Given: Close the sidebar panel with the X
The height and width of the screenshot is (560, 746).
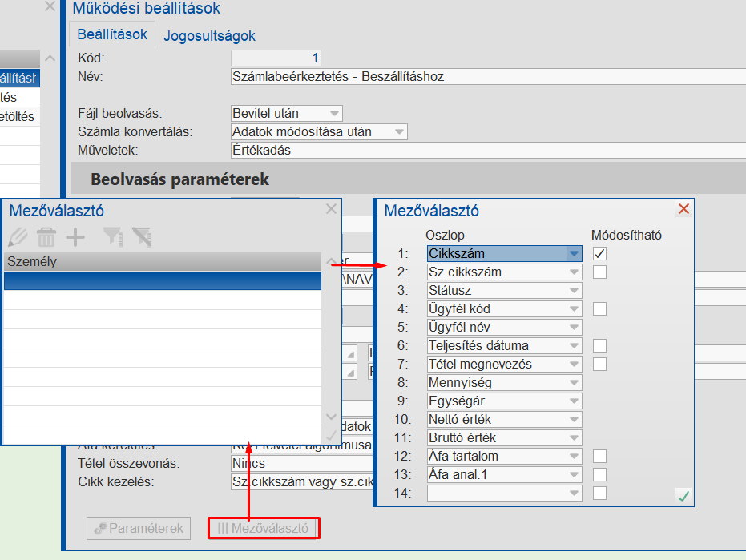Looking at the screenshot, I should point(50,6).
